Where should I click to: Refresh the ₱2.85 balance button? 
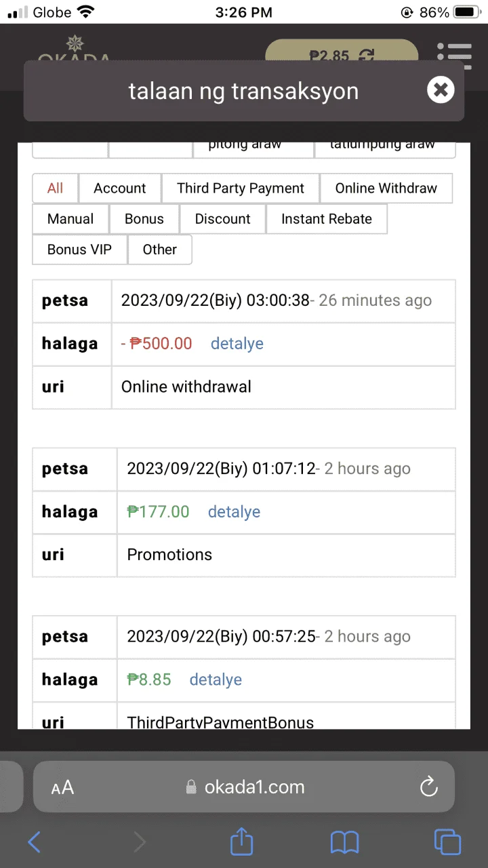click(x=342, y=56)
